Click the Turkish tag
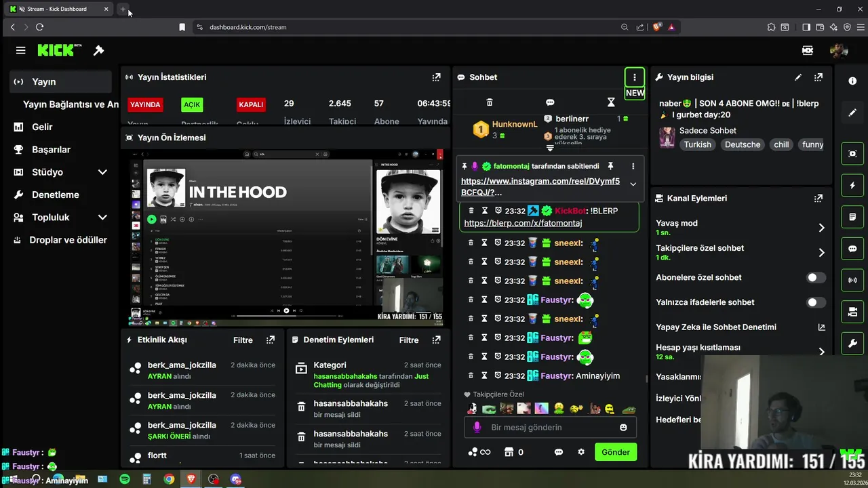The height and width of the screenshot is (488, 868). [x=698, y=144]
